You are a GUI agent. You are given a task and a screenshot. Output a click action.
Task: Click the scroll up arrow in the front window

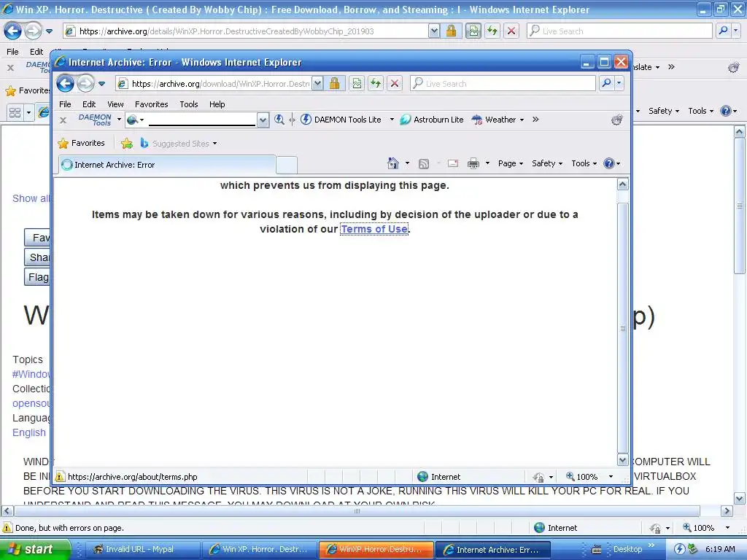(x=623, y=184)
